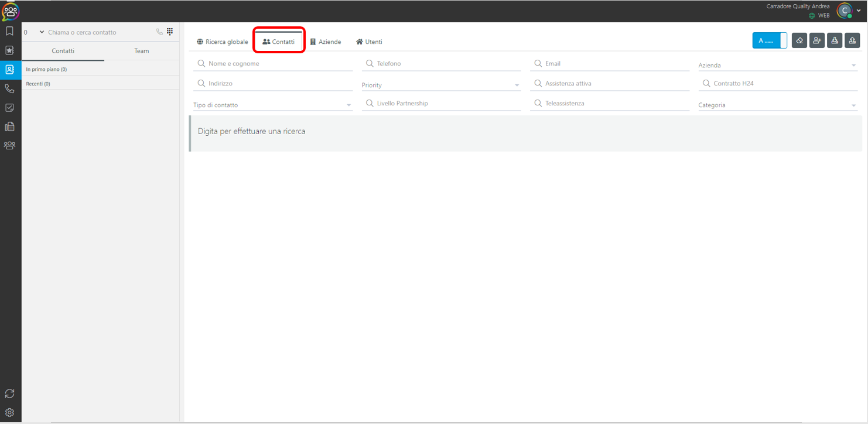Click the Livello Partnership search field
The width and height of the screenshot is (868, 424).
coord(441,104)
